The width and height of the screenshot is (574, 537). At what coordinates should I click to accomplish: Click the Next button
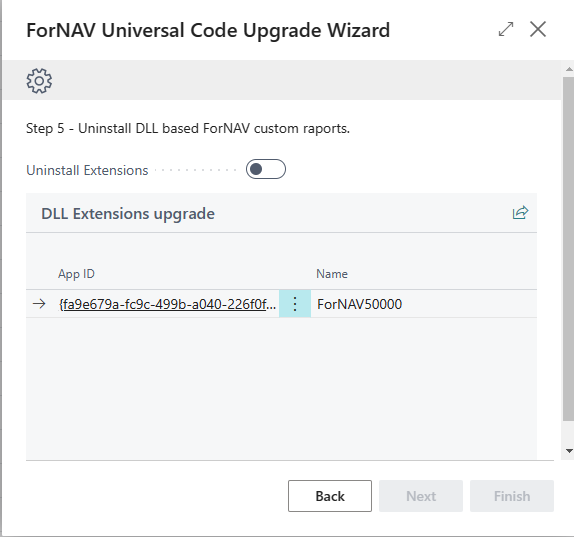(421, 496)
